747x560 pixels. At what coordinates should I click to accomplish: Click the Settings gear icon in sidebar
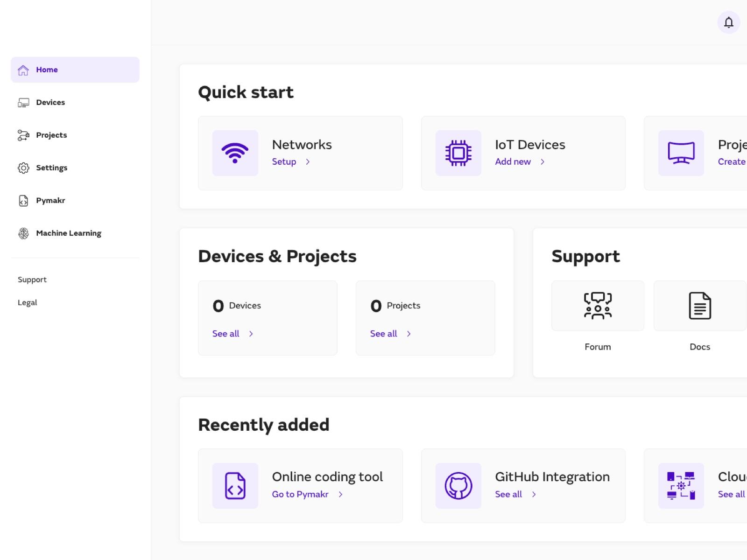(23, 168)
